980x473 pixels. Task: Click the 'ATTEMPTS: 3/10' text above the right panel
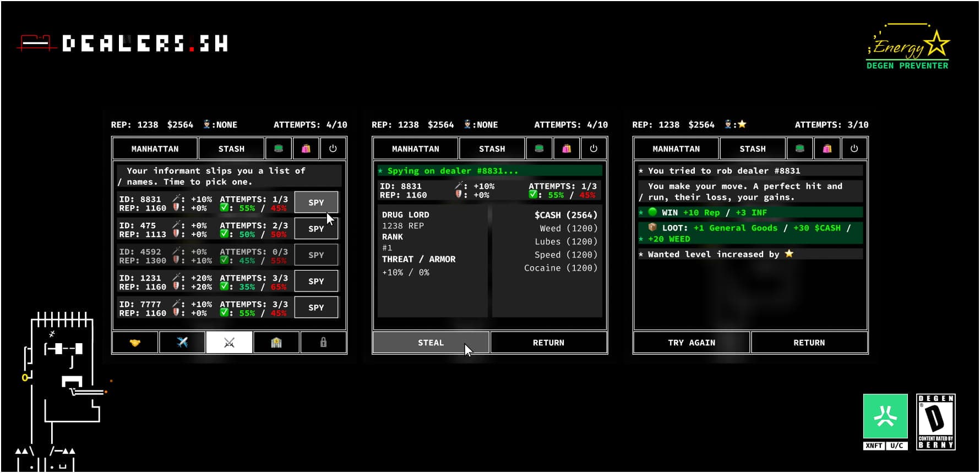click(831, 125)
